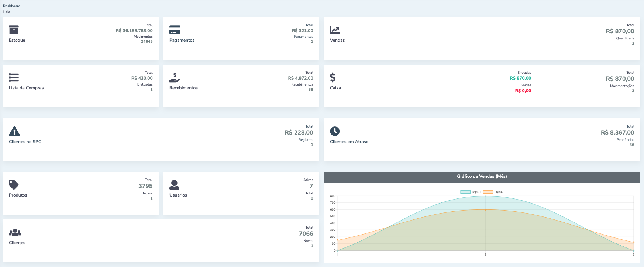Image resolution: width=644 pixels, height=267 pixels.
Task: Click the Clientes no SPC warning triangle icon
Action: (14, 131)
